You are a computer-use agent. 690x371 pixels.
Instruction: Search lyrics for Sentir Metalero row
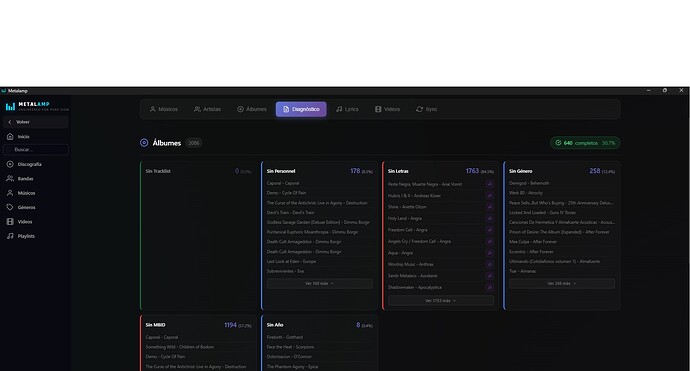point(489,276)
